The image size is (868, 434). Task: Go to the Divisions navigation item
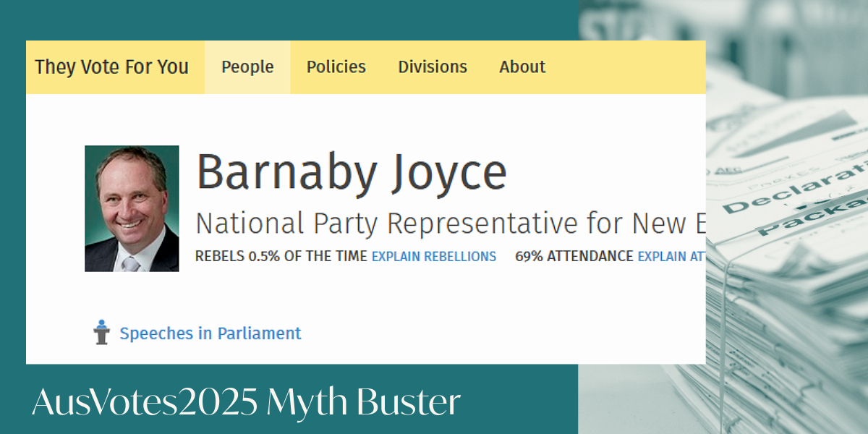433,67
